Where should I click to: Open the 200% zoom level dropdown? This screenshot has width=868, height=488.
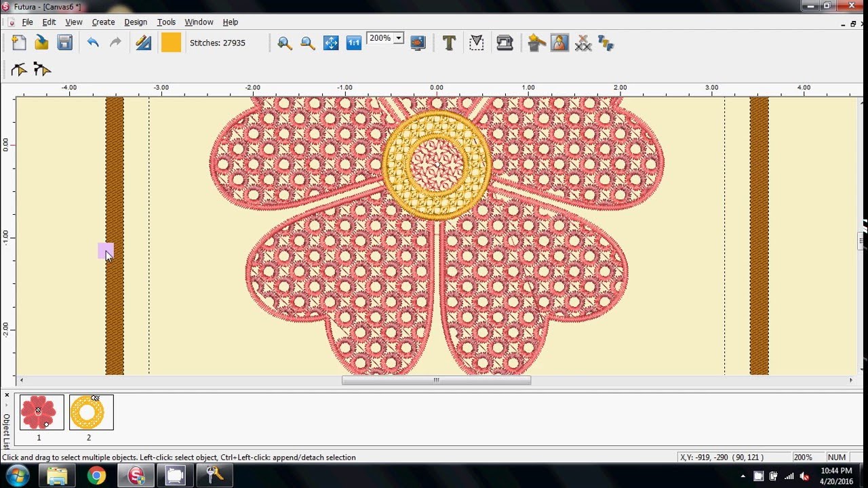399,39
